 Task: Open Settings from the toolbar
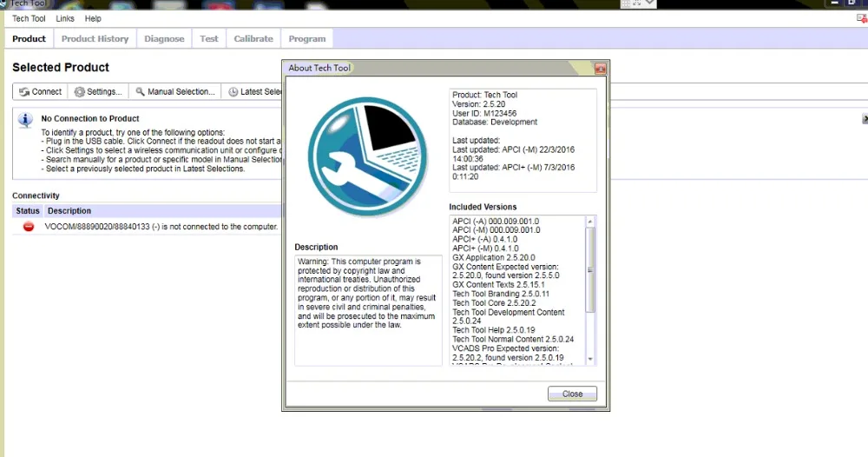click(x=99, y=91)
